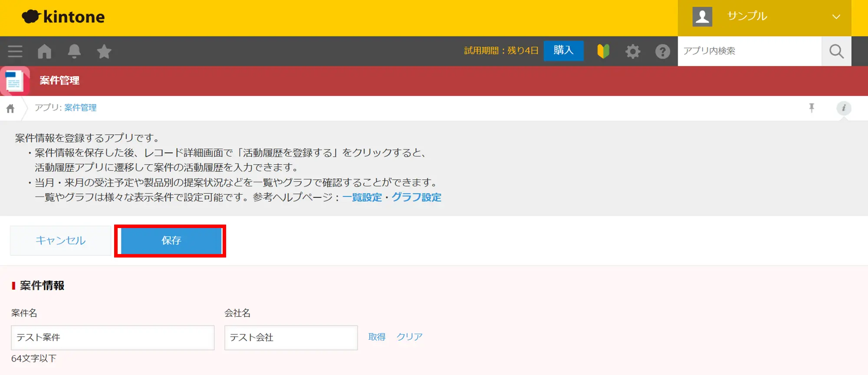Go to the portal home icon
This screenshot has height=375, width=868.
44,51
